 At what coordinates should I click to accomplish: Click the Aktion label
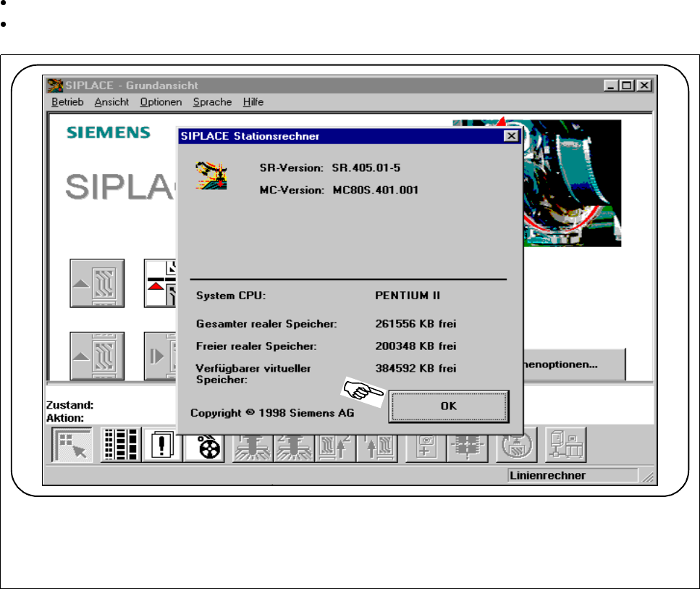coord(65,418)
